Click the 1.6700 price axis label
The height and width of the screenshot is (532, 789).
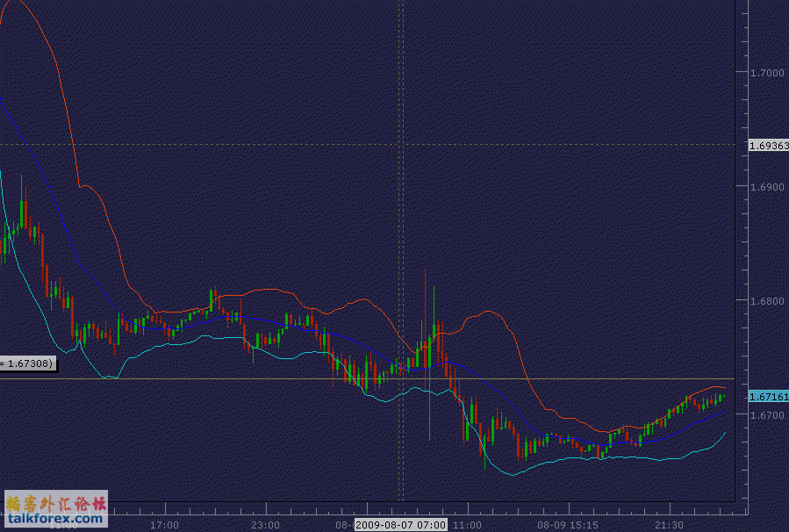pyautogui.click(x=767, y=415)
